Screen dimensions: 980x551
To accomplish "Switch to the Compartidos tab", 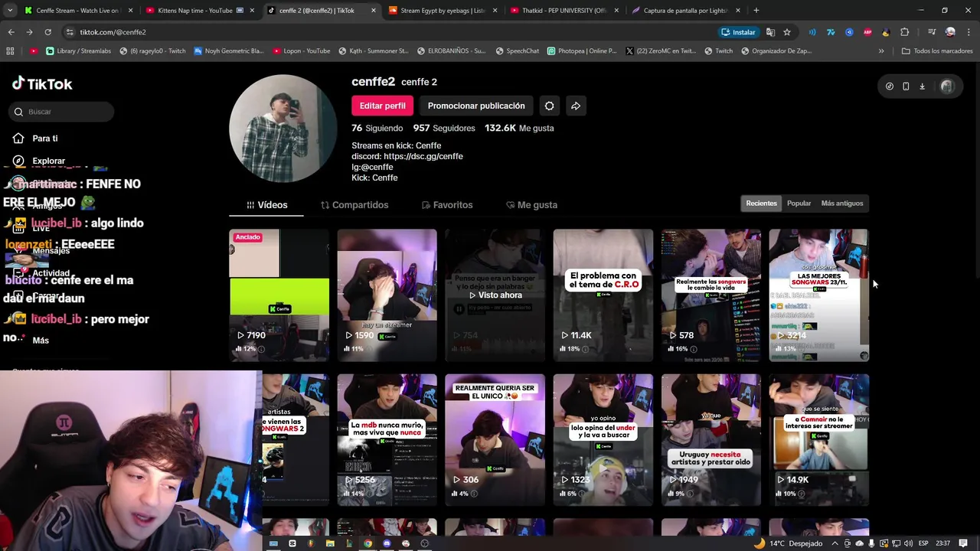I will [354, 205].
